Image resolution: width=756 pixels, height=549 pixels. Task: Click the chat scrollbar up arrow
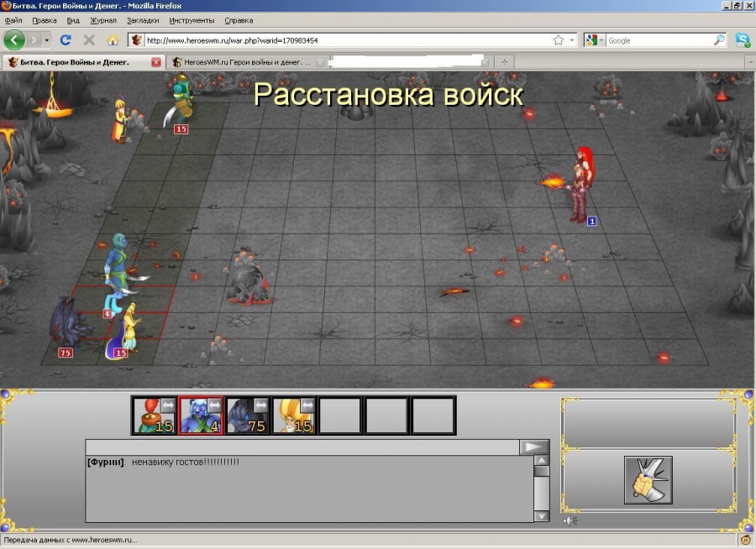point(542,460)
